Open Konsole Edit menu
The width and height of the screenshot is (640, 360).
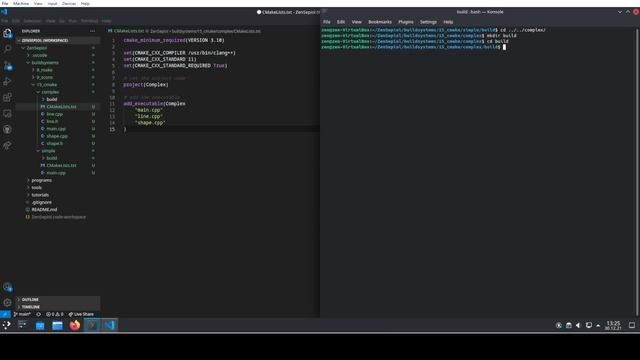tap(340, 22)
